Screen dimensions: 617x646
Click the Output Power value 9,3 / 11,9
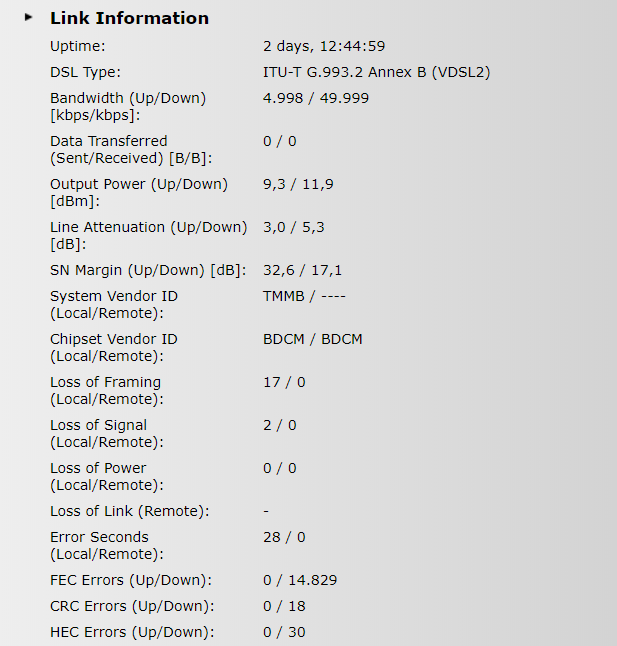(x=298, y=184)
